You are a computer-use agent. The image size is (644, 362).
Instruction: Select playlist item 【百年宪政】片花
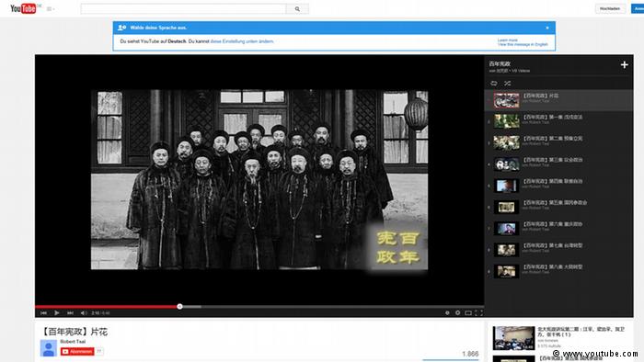tap(558, 100)
